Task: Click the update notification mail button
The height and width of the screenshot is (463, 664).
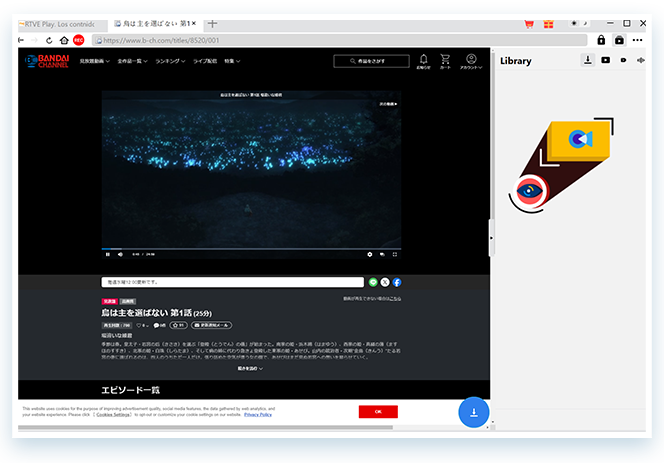Action: tap(211, 325)
